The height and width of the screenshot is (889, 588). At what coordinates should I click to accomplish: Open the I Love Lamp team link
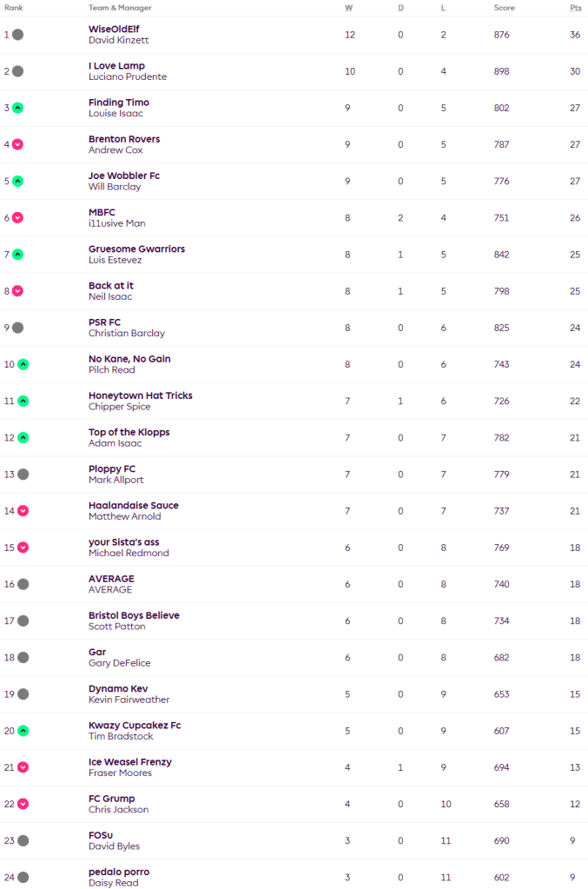click(x=116, y=66)
